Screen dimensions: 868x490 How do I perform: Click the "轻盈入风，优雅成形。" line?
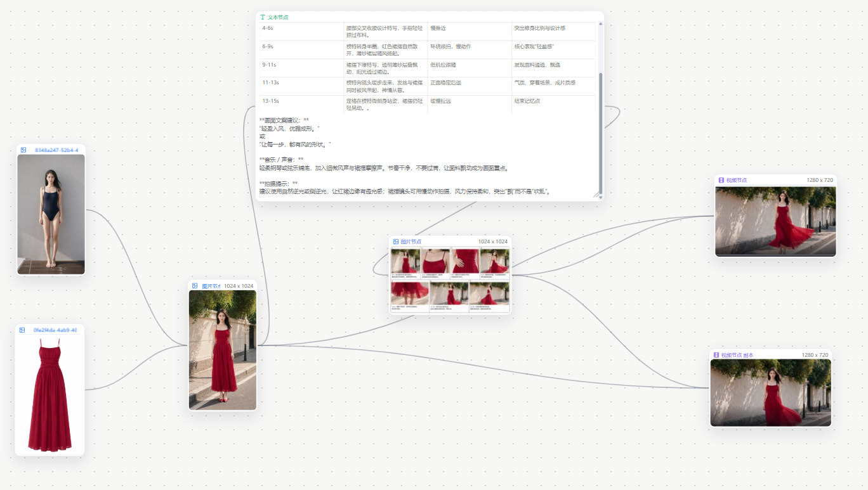(289, 129)
